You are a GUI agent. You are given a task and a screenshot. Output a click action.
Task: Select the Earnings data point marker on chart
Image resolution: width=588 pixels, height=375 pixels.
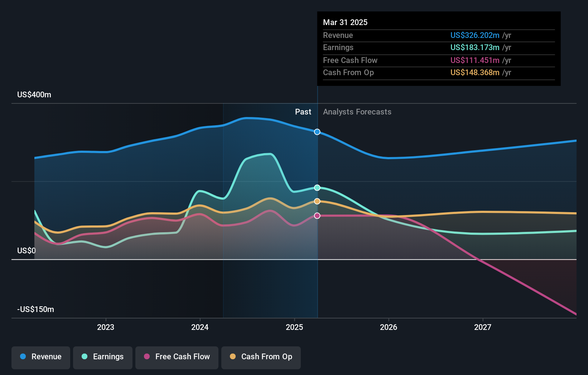tap(317, 187)
